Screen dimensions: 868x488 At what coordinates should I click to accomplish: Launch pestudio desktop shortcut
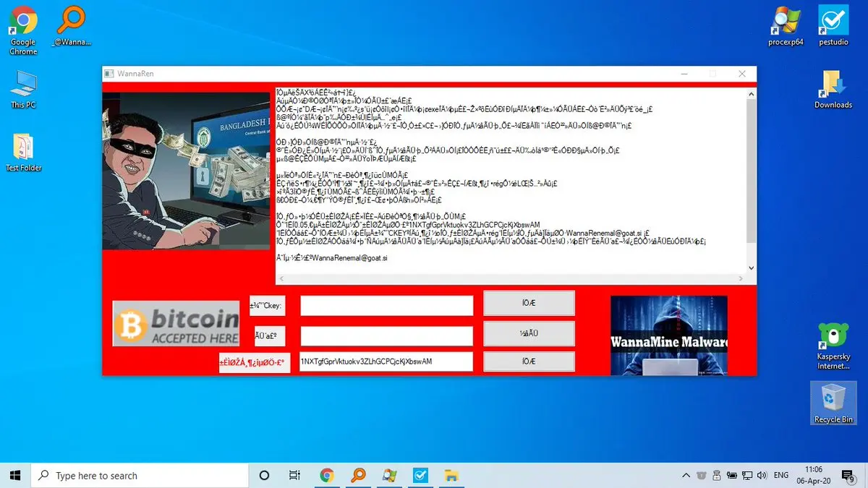833,27
